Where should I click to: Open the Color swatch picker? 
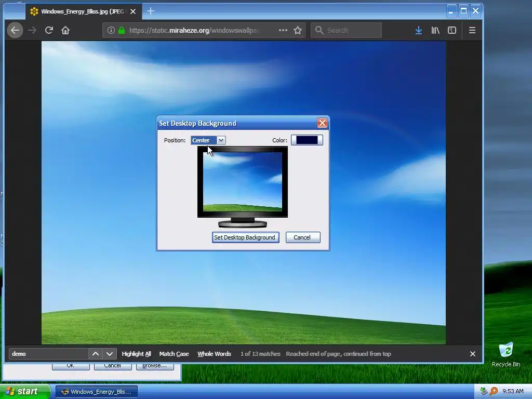(x=307, y=140)
